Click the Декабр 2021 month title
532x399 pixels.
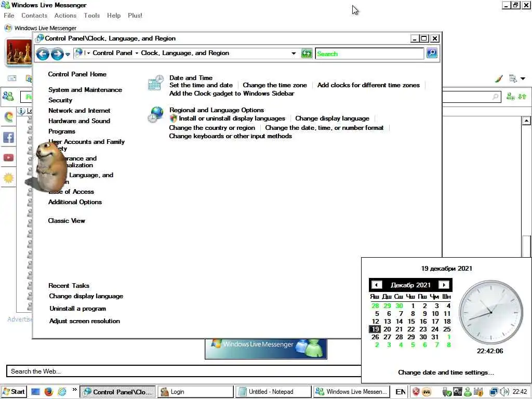410,285
